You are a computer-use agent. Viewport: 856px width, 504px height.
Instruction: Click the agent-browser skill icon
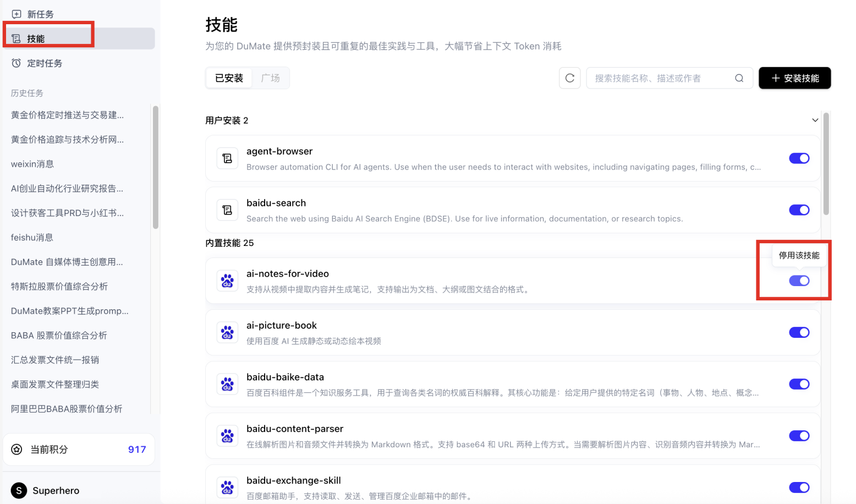(x=227, y=158)
